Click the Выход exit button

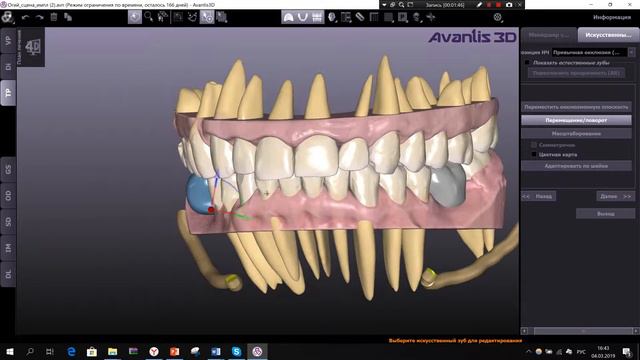605,213
